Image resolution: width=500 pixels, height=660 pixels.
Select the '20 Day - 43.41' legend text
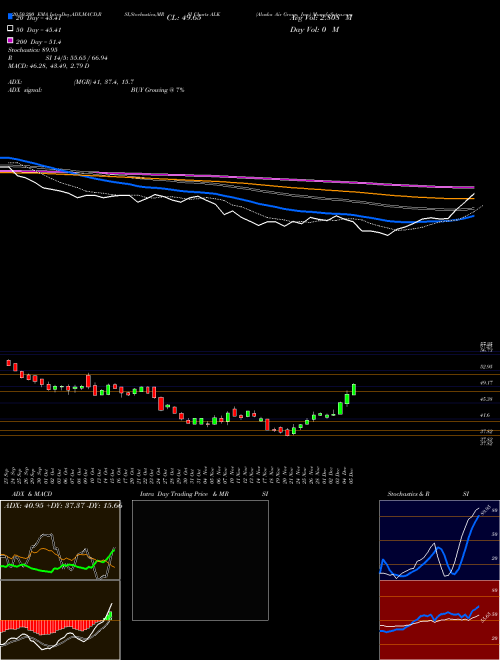point(39,18)
